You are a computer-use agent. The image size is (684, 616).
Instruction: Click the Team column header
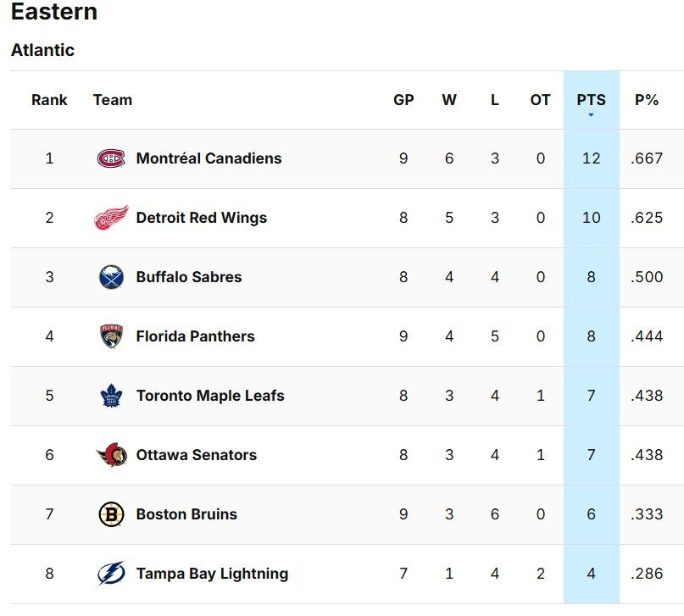[x=113, y=100]
